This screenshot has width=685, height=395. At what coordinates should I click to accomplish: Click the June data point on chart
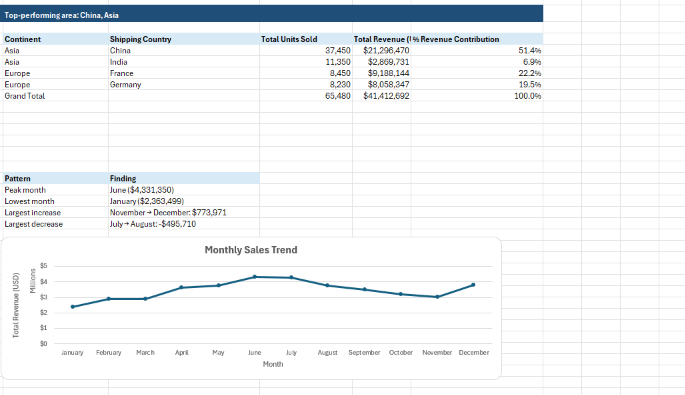tap(255, 277)
